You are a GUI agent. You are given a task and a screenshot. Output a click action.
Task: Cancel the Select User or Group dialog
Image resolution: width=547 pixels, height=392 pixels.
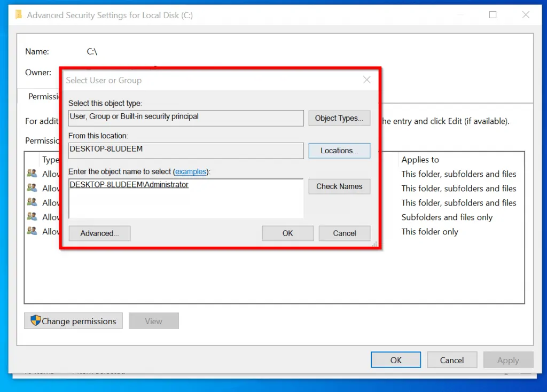(345, 233)
